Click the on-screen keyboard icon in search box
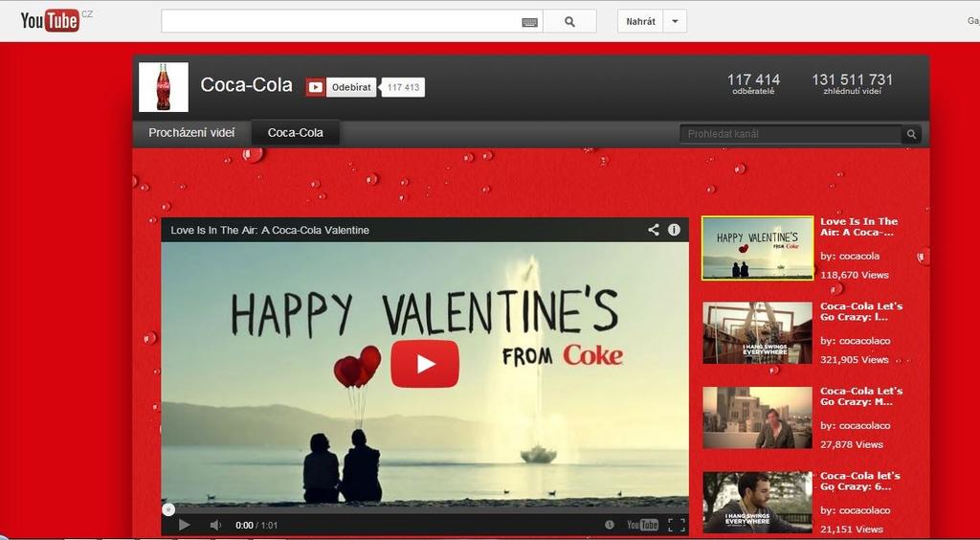 pos(529,23)
